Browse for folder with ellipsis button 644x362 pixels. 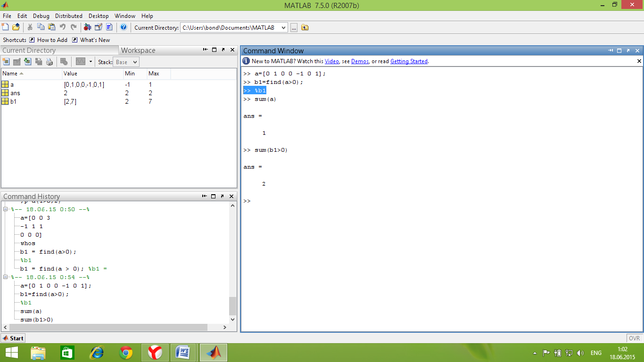[x=294, y=28]
